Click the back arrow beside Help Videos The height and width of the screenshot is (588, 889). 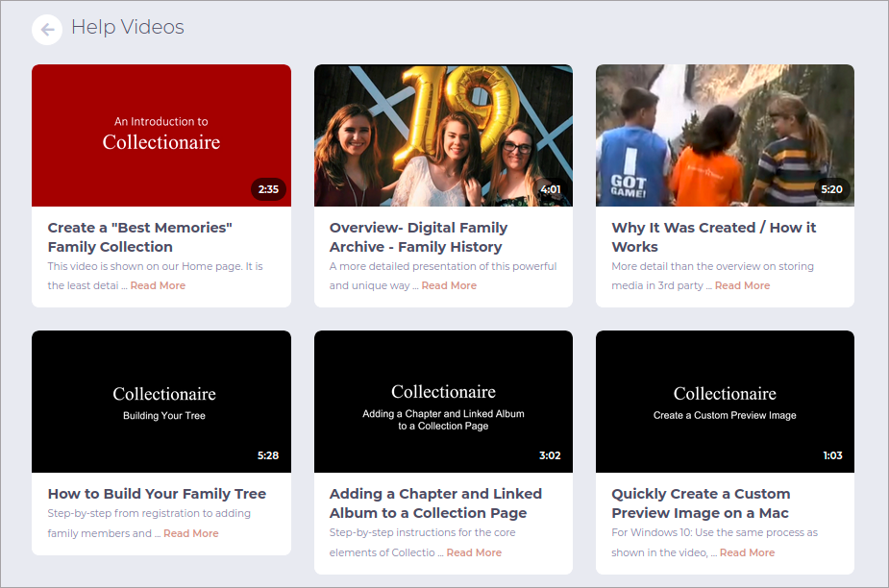[x=47, y=30]
